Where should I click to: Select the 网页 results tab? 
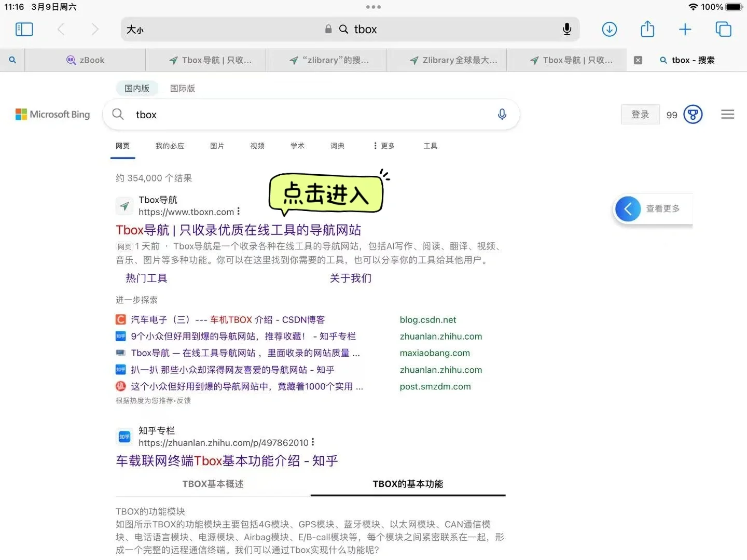pos(122,146)
